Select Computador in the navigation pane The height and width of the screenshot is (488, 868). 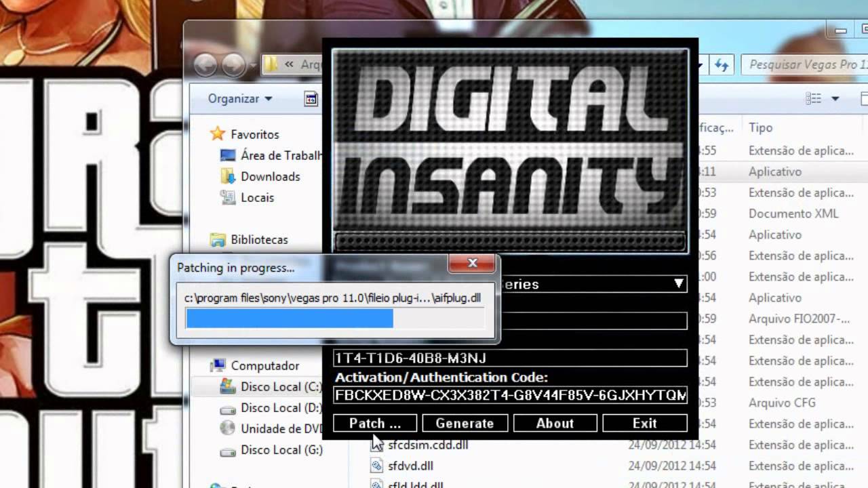pos(264,365)
